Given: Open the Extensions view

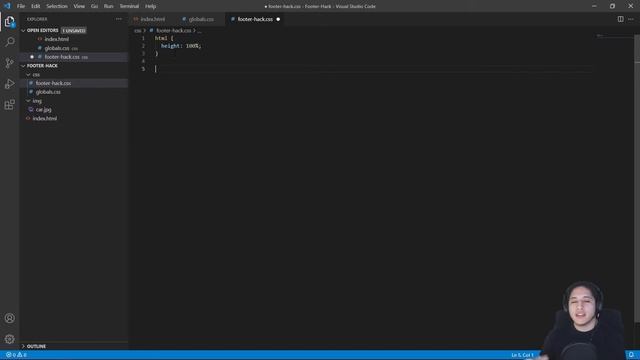Looking at the screenshot, I should [x=9, y=104].
